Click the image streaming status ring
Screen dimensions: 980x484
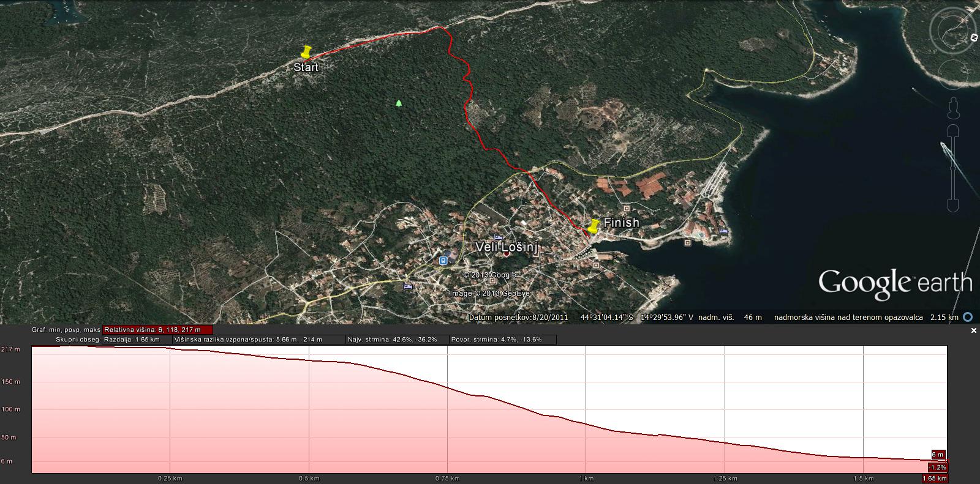coord(968,317)
